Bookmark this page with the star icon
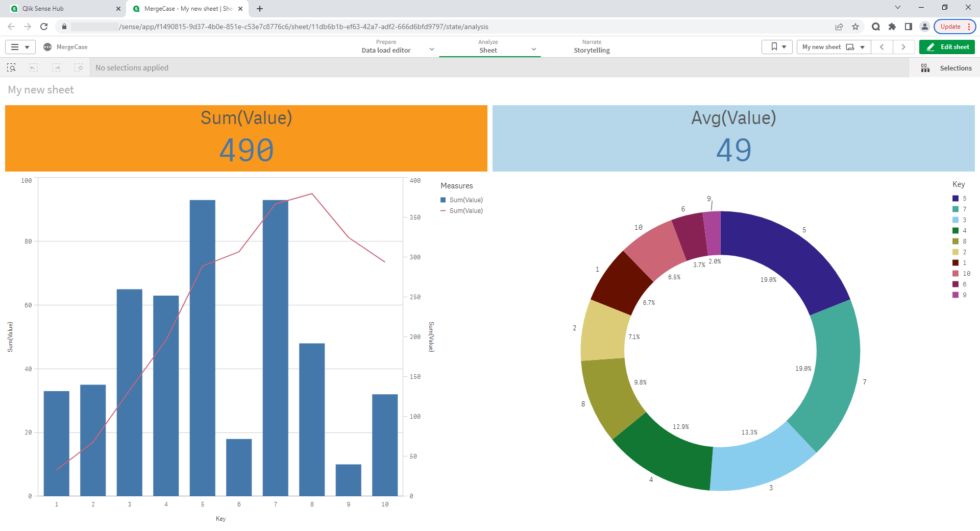Image resolution: width=980 pixels, height=531 pixels. [855, 27]
